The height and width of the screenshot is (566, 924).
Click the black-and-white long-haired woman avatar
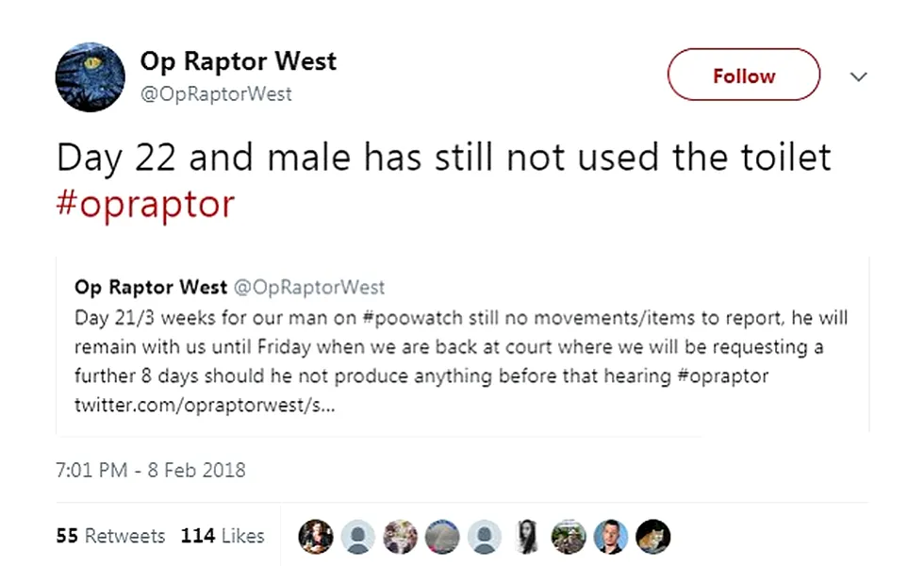(x=526, y=536)
